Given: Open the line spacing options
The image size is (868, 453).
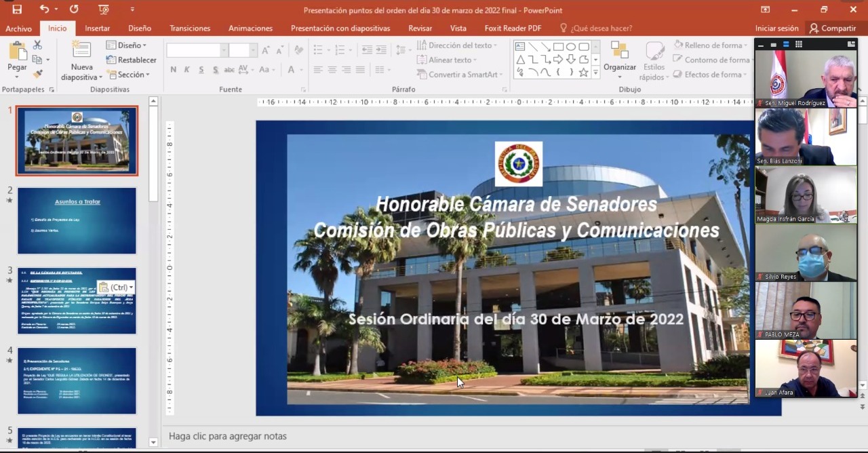Looking at the screenshot, I should (403, 50).
